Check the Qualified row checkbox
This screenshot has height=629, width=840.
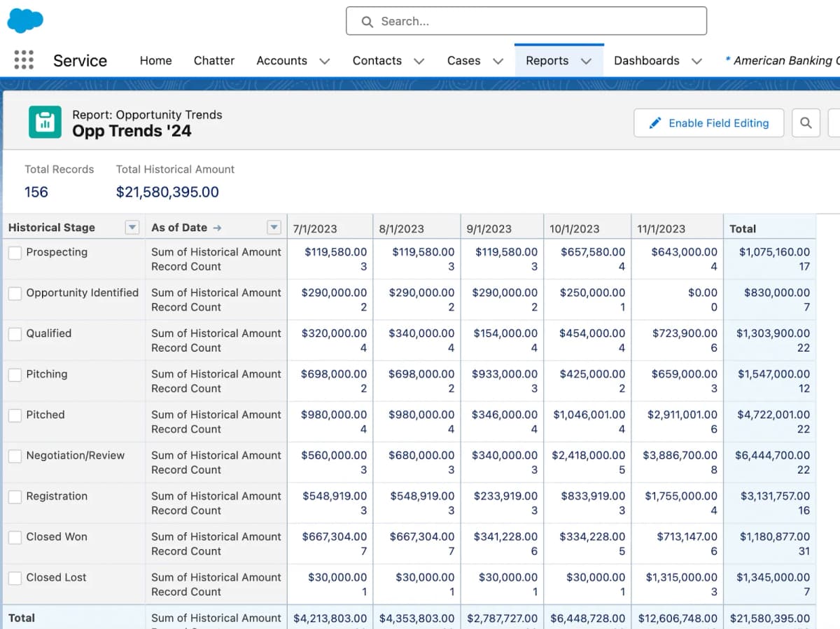point(15,334)
